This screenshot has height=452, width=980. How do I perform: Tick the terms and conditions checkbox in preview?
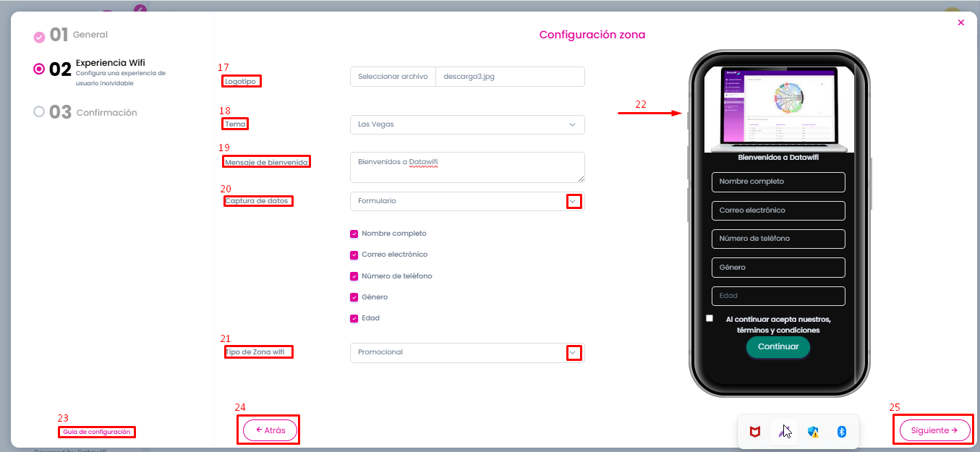710,318
